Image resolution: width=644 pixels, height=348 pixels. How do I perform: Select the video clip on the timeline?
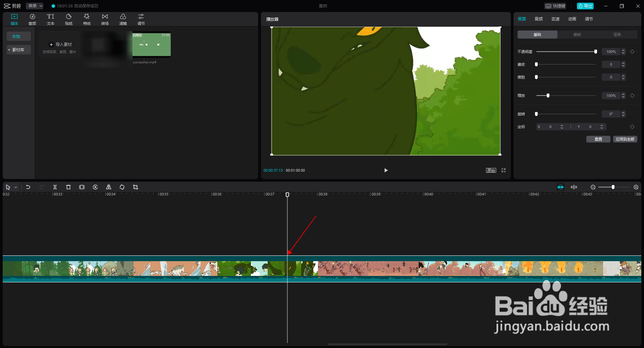tap(322, 269)
